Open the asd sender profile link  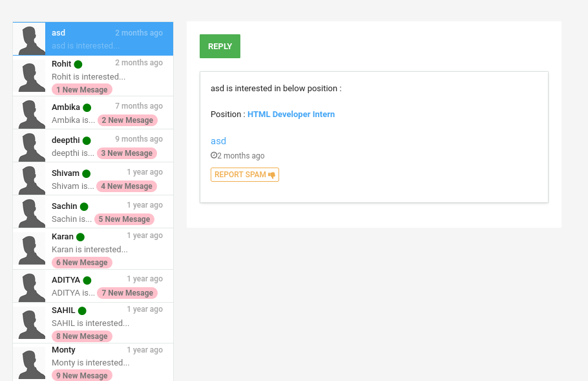pyautogui.click(x=218, y=141)
